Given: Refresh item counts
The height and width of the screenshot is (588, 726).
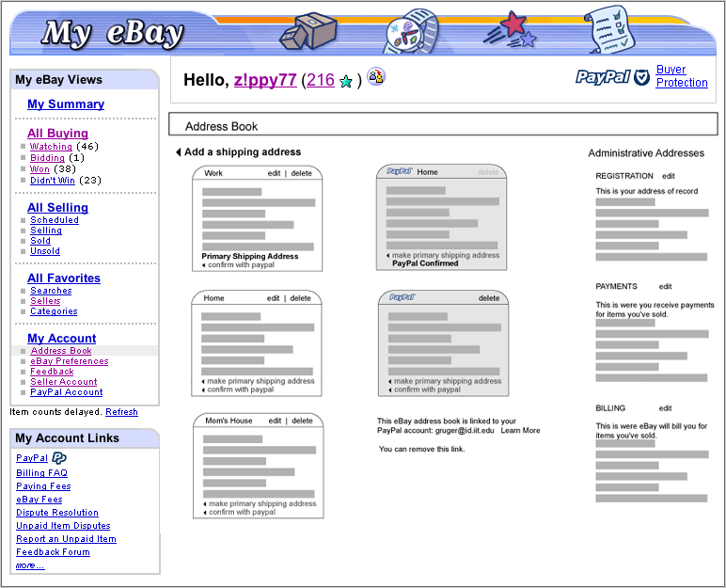Looking at the screenshot, I should pyautogui.click(x=121, y=412).
